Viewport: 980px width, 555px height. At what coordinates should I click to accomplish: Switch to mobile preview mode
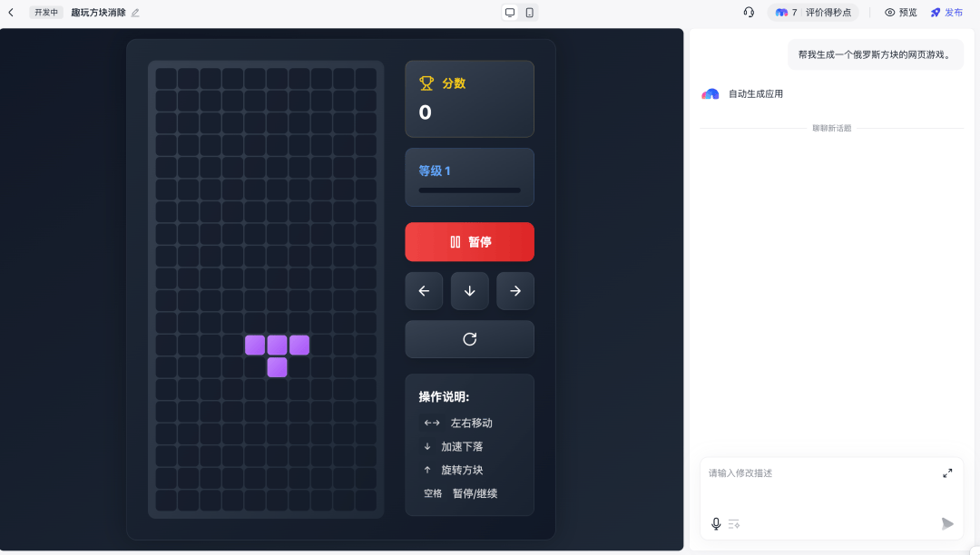[x=530, y=13]
